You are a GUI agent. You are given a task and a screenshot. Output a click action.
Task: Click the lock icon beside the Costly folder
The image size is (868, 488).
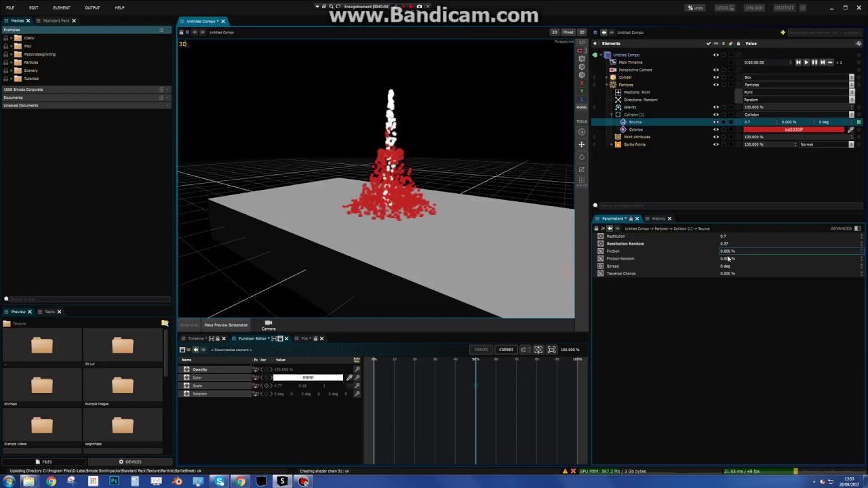click(x=6, y=38)
